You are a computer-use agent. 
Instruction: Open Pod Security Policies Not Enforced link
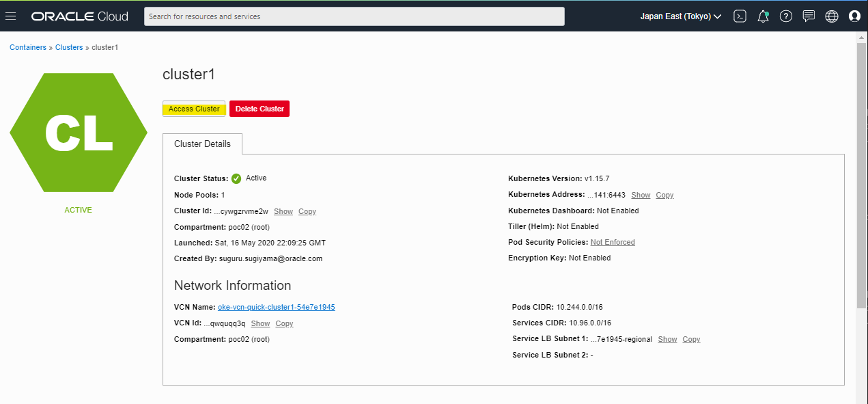click(x=613, y=242)
